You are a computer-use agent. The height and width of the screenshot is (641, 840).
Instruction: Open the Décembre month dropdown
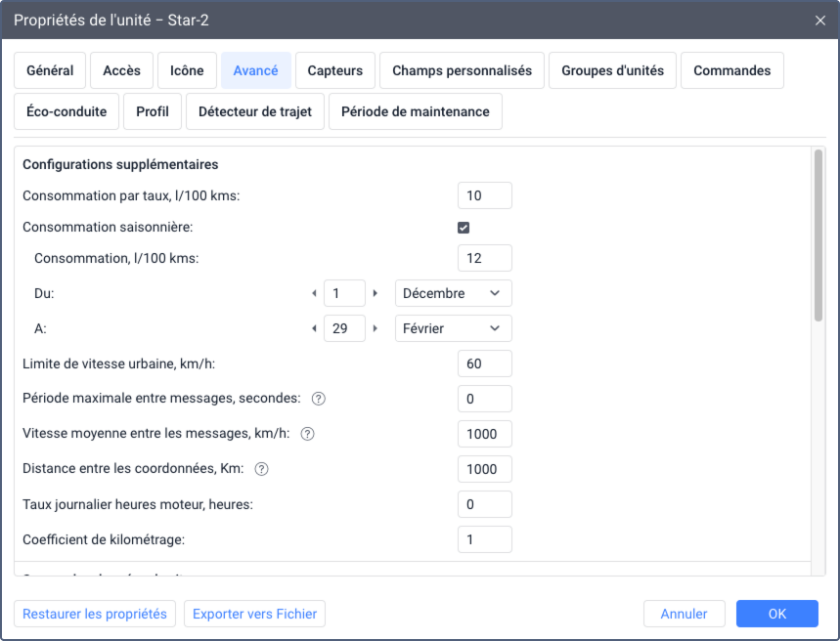tap(453, 293)
